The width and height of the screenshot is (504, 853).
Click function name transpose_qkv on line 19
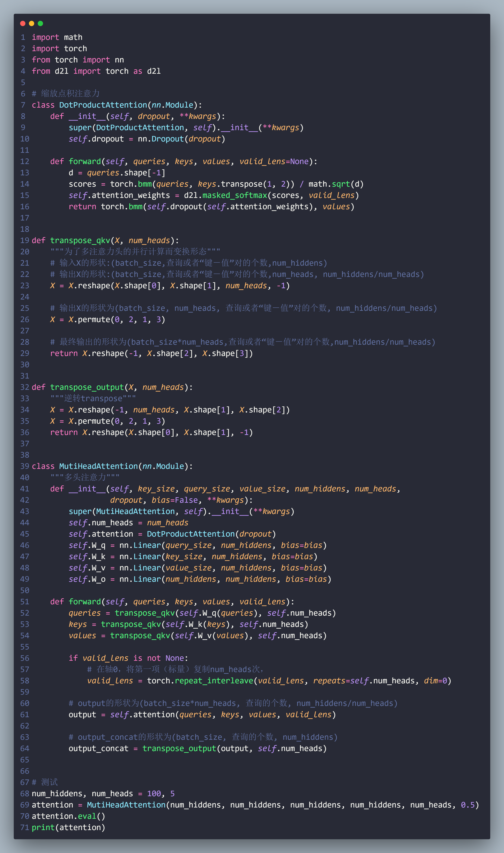pyautogui.click(x=80, y=241)
